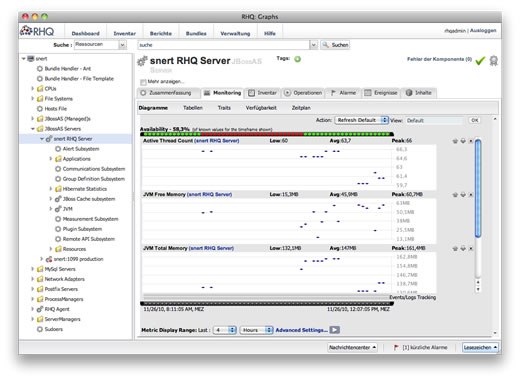Open the Verfügbarkeit subtab

click(x=261, y=108)
